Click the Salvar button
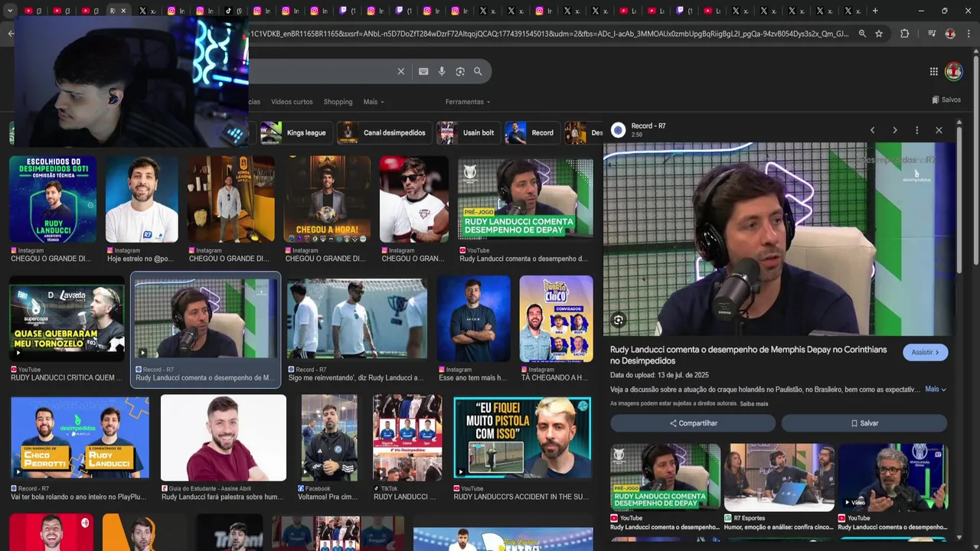 [x=864, y=423]
